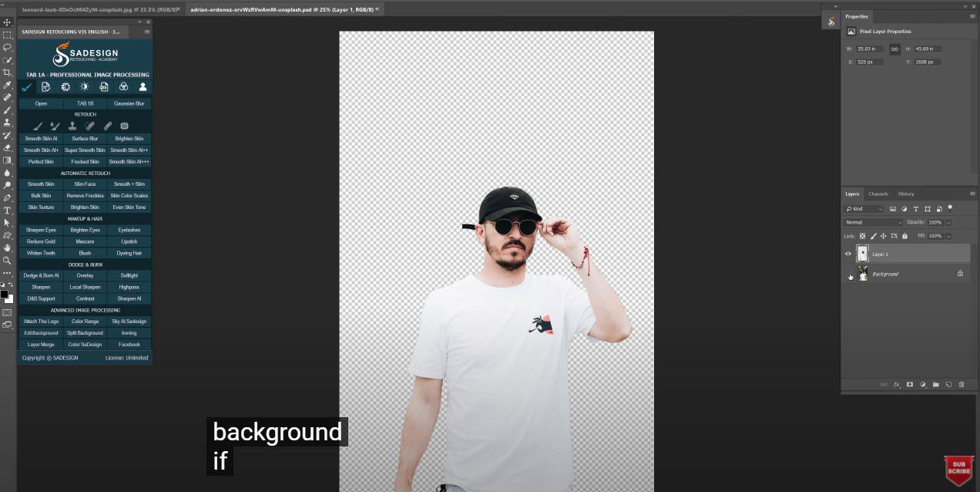Click the background color swatch
Image resolution: width=980 pixels, height=492 pixels.
click(x=9, y=298)
